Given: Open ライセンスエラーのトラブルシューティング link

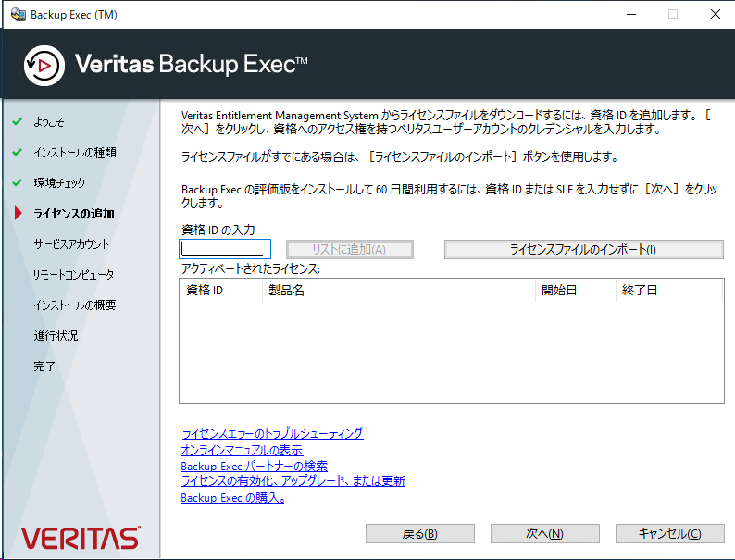Looking at the screenshot, I should [x=272, y=433].
